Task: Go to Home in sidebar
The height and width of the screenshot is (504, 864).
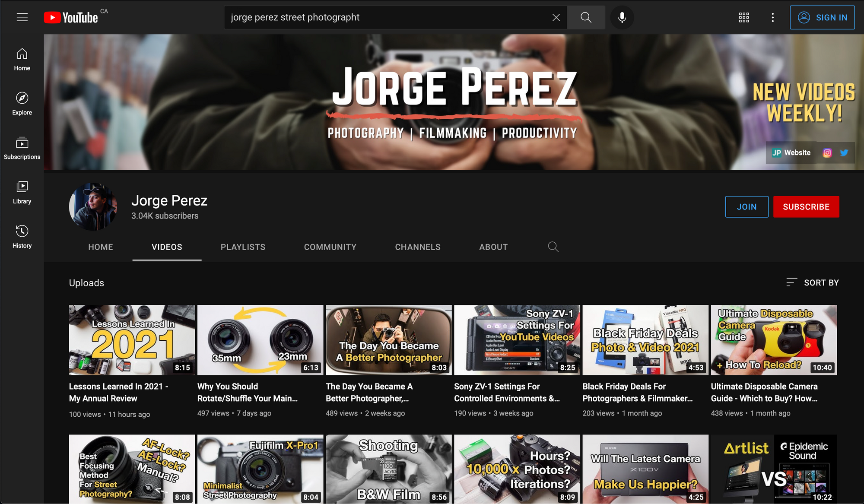Action: [x=22, y=60]
